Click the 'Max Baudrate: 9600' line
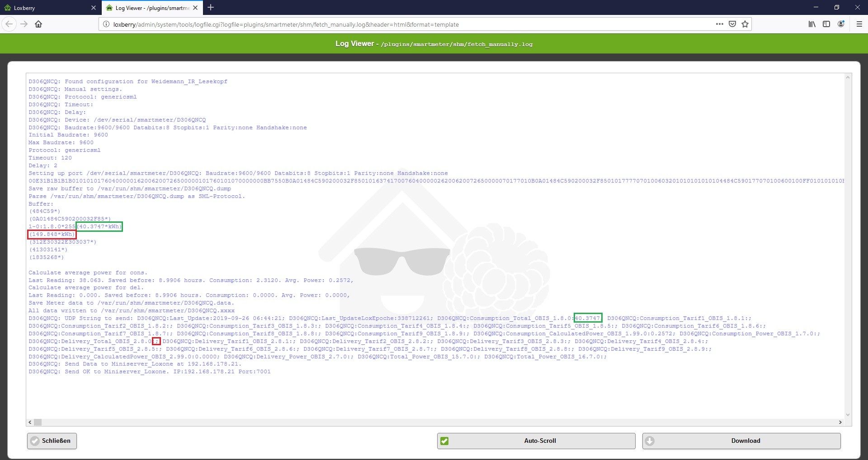Viewport: 868px width, 460px height. 61,143
